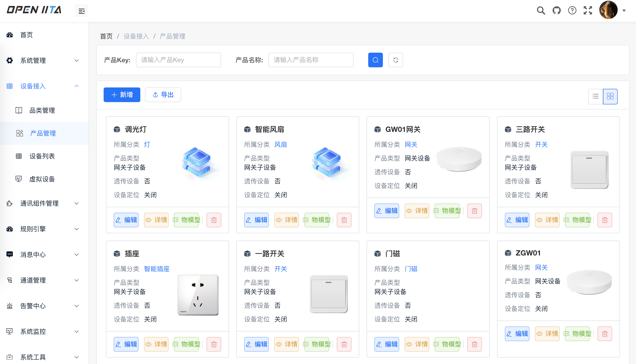Collapse the sidebar using the hamburger icon
The height and width of the screenshot is (364, 636).
81,11
